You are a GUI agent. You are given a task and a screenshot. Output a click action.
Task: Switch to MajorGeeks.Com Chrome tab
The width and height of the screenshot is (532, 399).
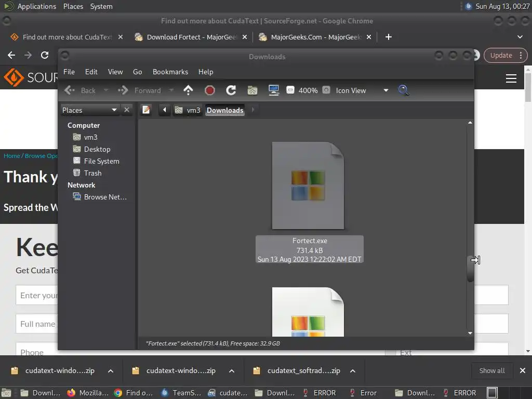(316, 37)
